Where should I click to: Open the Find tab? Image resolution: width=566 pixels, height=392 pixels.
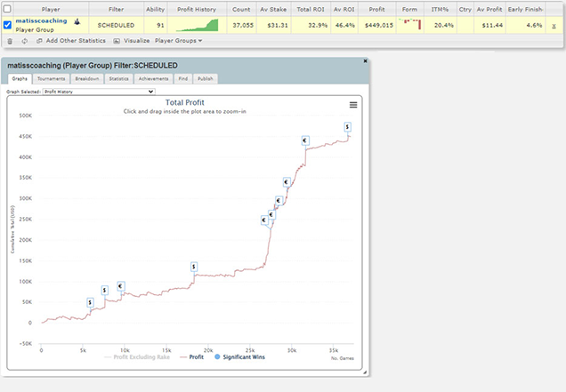tap(183, 78)
